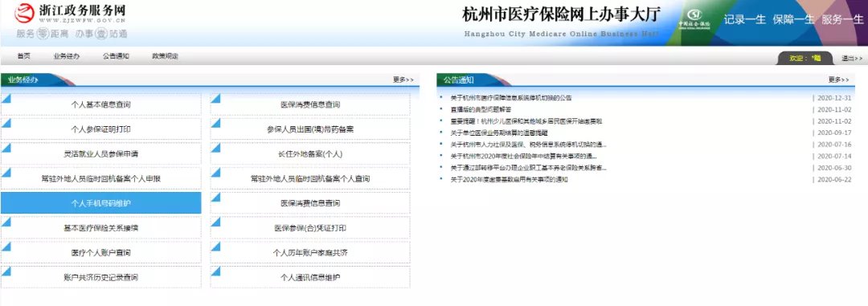
Task: Expand 更多>> in 业务经办 panel
Action: (403, 80)
